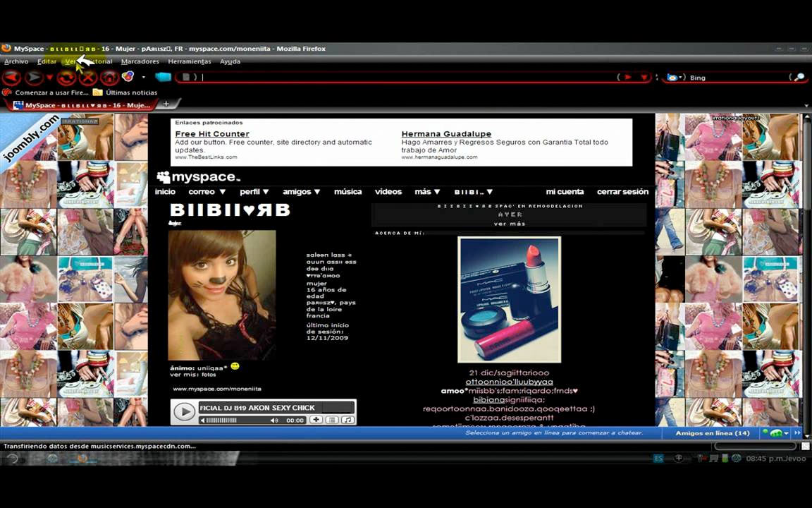Image resolution: width=812 pixels, height=508 pixels.
Task: Click the www.myspace.com/moneniita URL text
Action: point(217,389)
